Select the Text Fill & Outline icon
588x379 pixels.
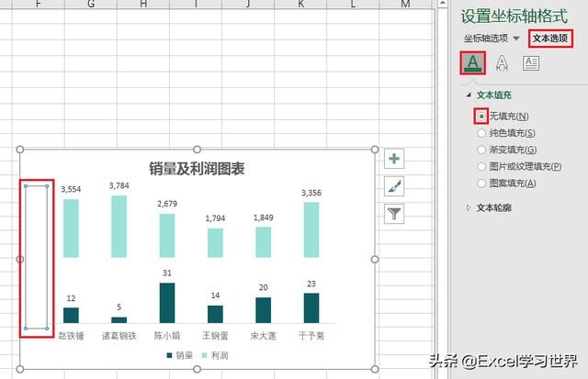click(473, 63)
